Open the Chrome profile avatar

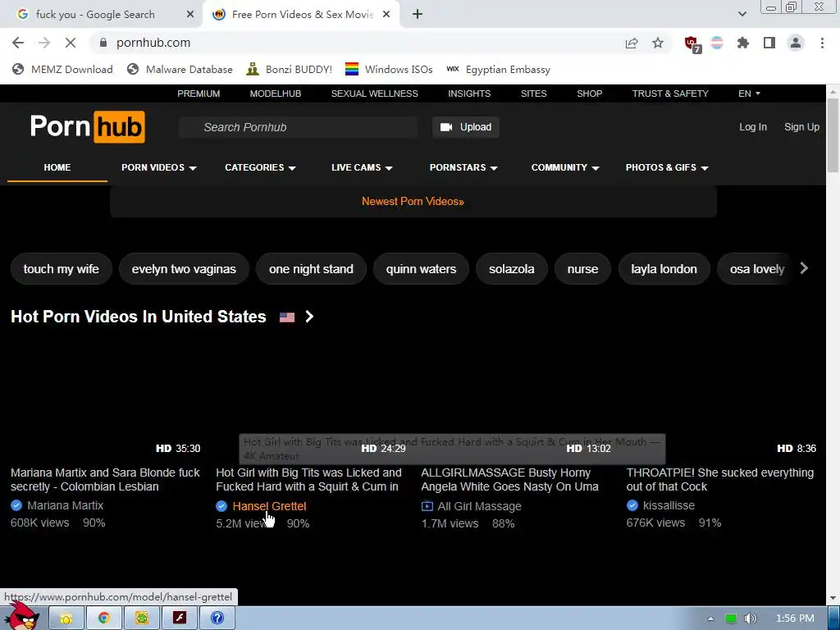[x=796, y=43]
